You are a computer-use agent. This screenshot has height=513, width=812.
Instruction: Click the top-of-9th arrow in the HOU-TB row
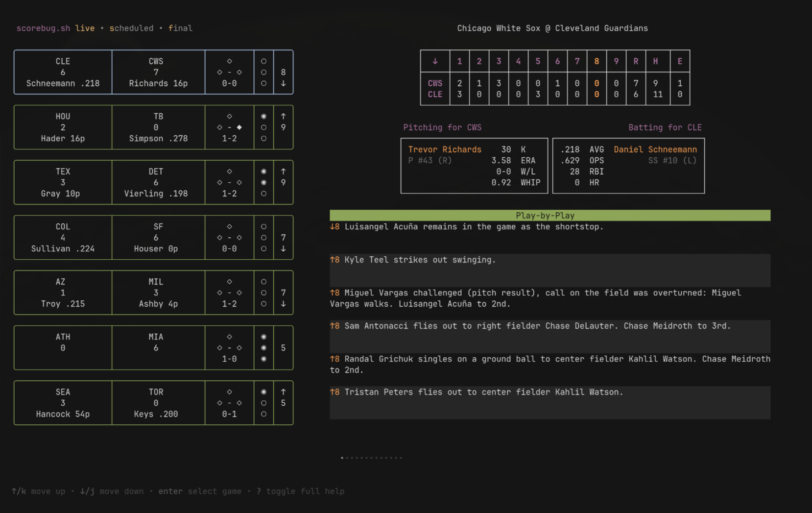283,116
